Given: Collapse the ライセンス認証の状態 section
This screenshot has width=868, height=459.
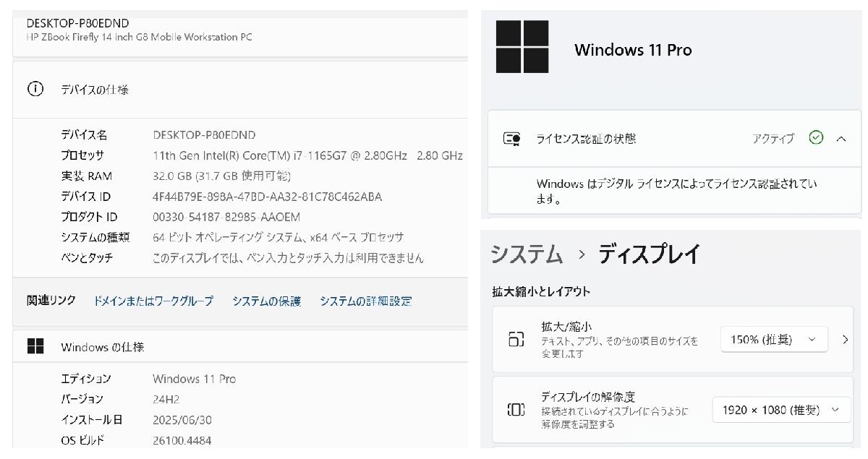Looking at the screenshot, I should point(841,138).
